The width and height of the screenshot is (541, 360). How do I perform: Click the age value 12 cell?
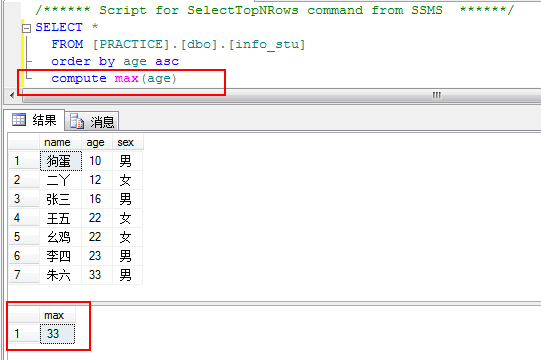pos(97,180)
